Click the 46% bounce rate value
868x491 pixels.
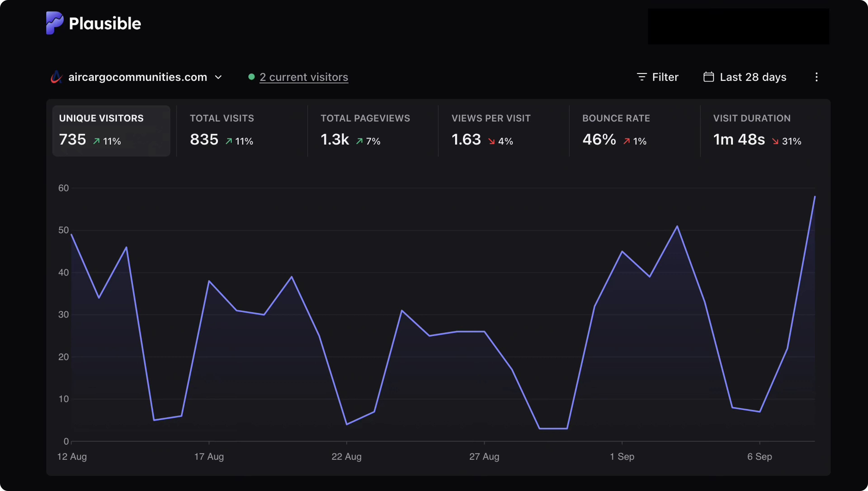click(x=599, y=139)
